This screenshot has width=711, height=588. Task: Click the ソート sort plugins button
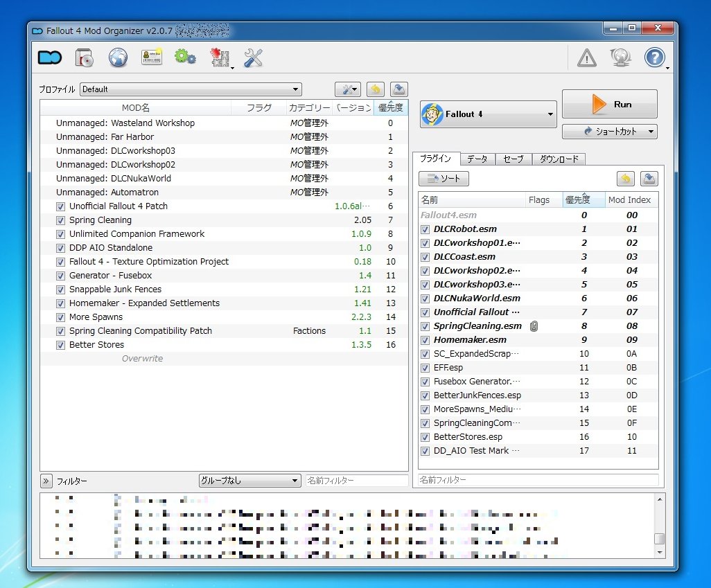tap(444, 179)
